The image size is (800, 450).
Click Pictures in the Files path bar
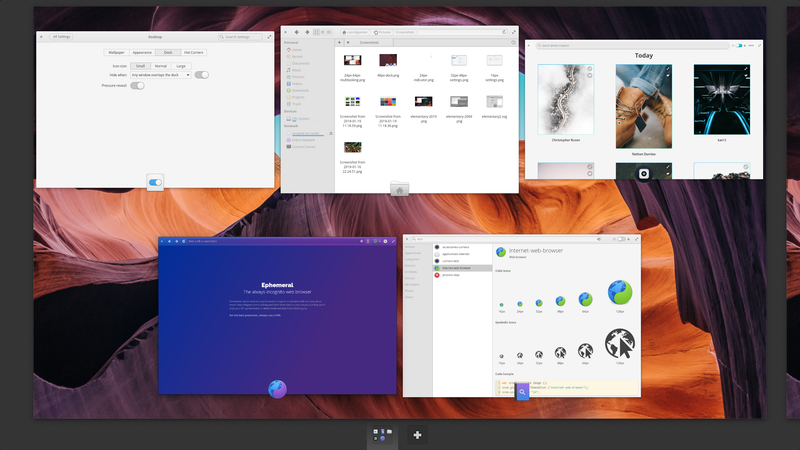tap(382, 32)
